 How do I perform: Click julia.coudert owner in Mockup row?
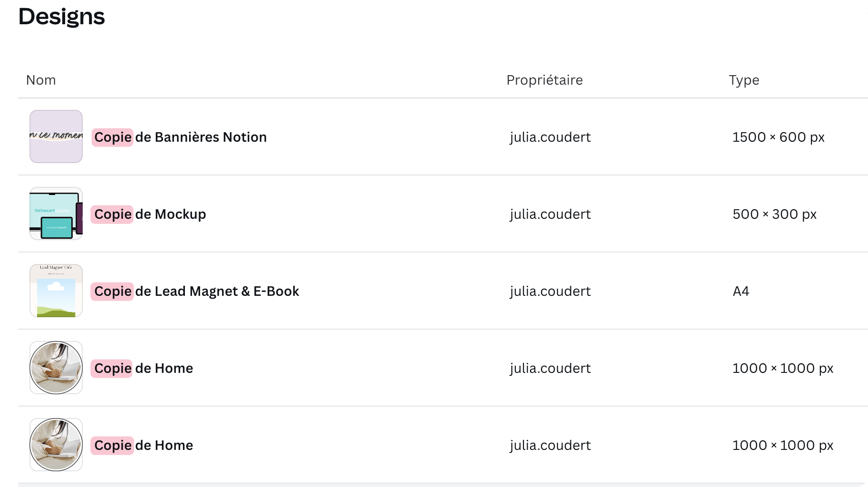pyautogui.click(x=550, y=214)
